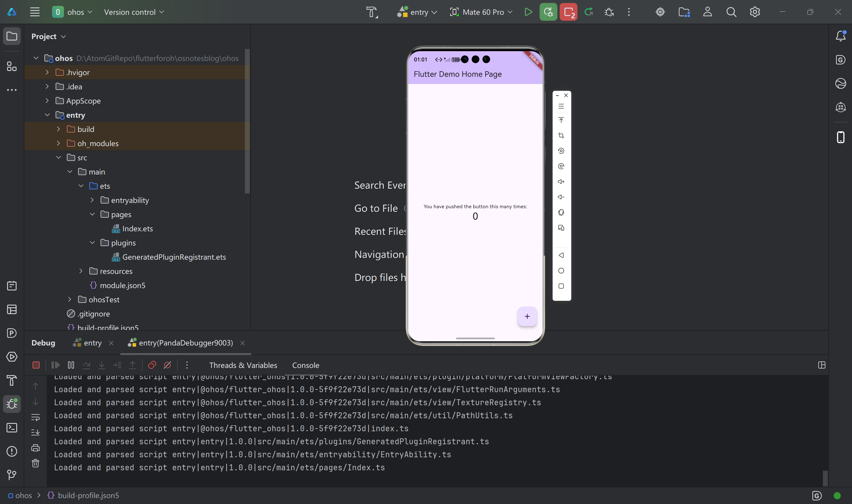Resume program in Debug toolbar
The width and height of the screenshot is (852, 504).
click(x=55, y=365)
